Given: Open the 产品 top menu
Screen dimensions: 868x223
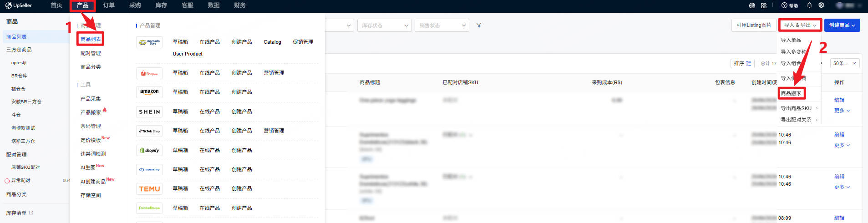Looking at the screenshot, I should (82, 5).
